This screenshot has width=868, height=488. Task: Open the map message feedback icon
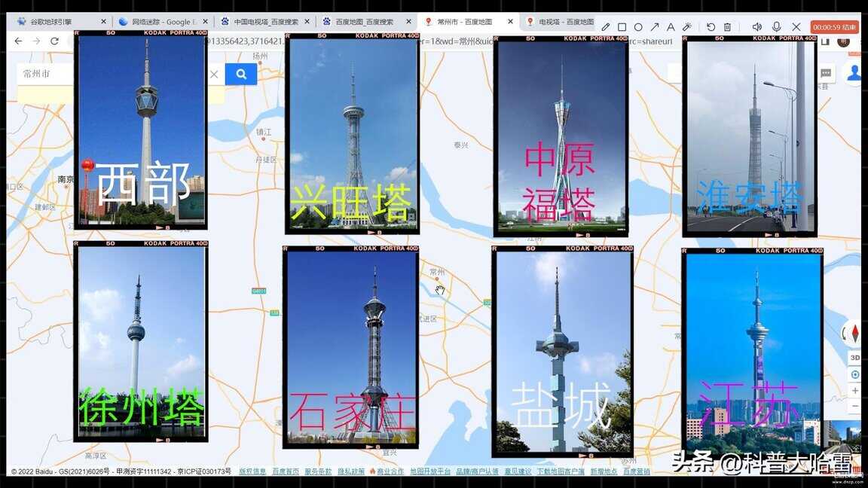point(826,73)
